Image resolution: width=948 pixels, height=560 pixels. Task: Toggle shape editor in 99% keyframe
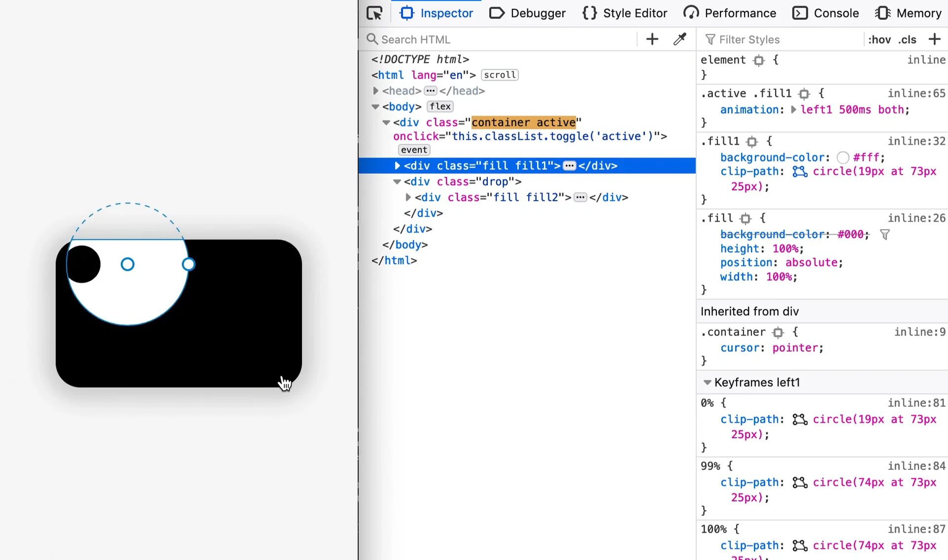(799, 482)
